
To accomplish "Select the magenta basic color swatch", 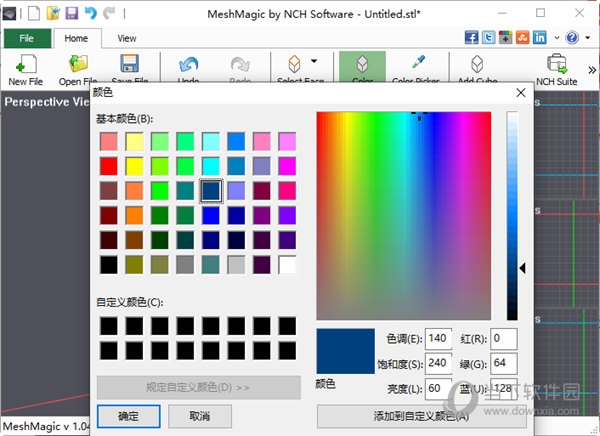I will 287,167.
